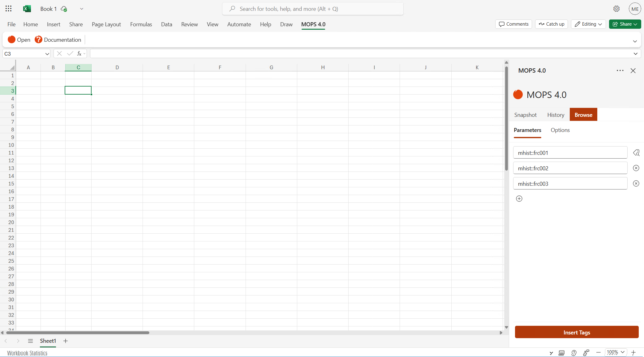Collapse the MOPS ribbon with the chevron
Viewport: 644px width, 357px height.
click(x=635, y=41)
